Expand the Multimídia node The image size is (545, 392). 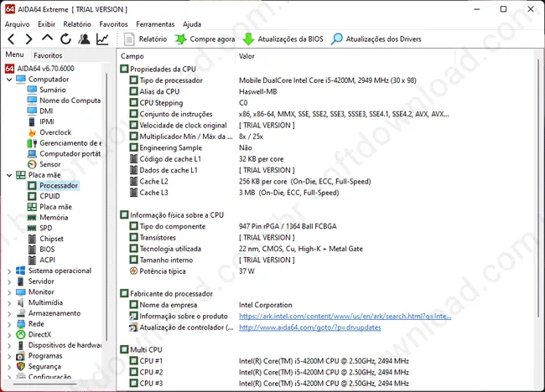(9, 303)
